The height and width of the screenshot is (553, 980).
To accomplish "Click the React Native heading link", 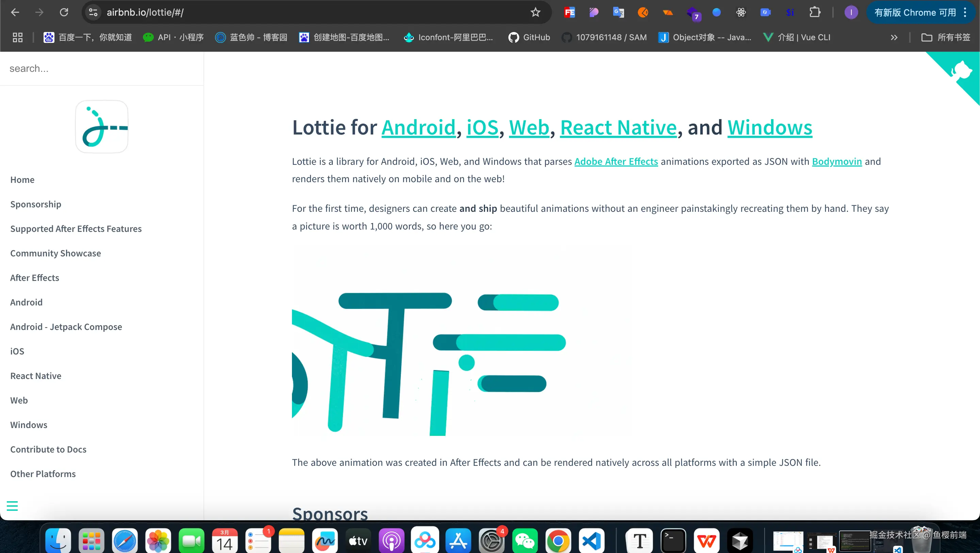I will pos(618,127).
